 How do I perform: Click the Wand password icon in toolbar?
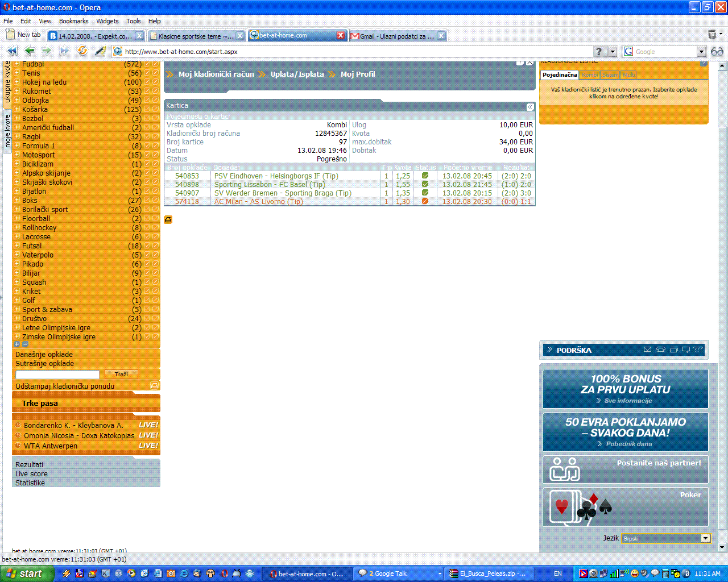pyautogui.click(x=101, y=51)
